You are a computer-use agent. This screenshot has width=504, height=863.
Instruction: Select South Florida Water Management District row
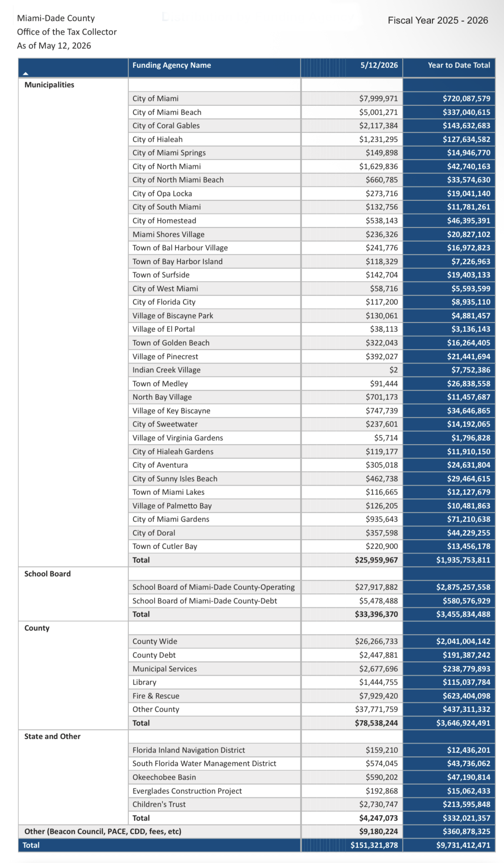[x=205, y=763]
